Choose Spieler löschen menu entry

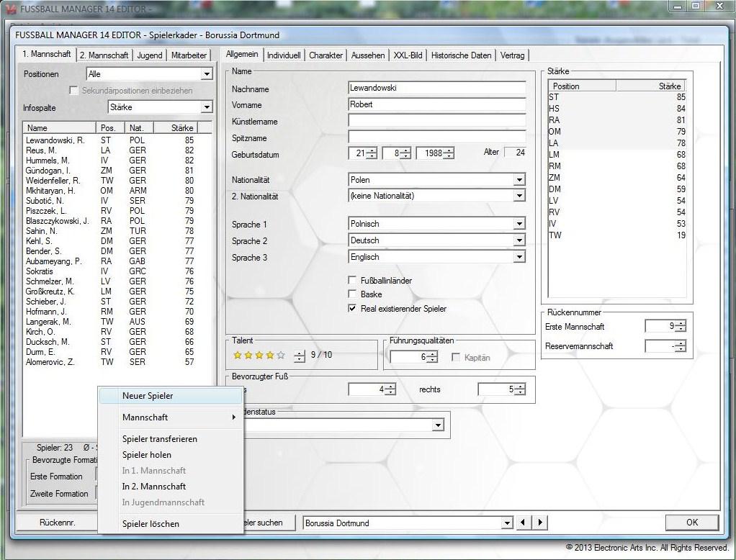(171, 524)
